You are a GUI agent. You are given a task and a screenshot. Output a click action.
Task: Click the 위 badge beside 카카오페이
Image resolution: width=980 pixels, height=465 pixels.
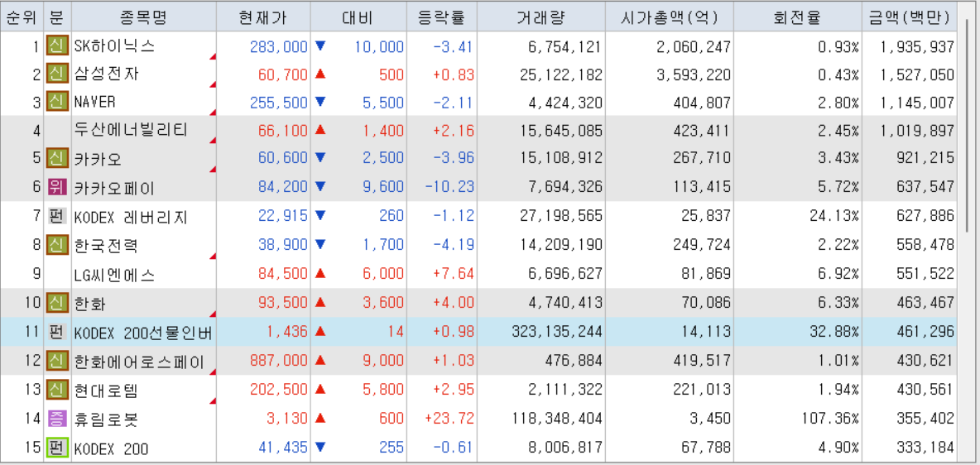pyautogui.click(x=57, y=187)
